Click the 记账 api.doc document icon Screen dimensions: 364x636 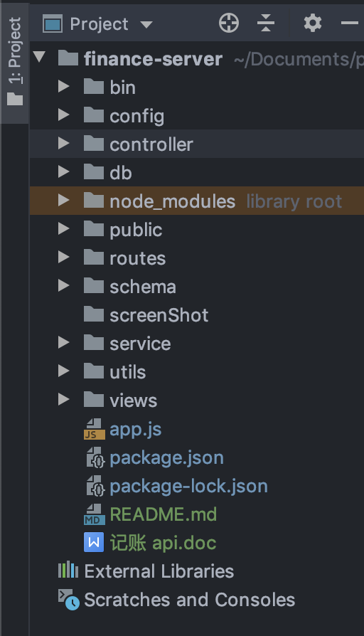[x=94, y=543]
